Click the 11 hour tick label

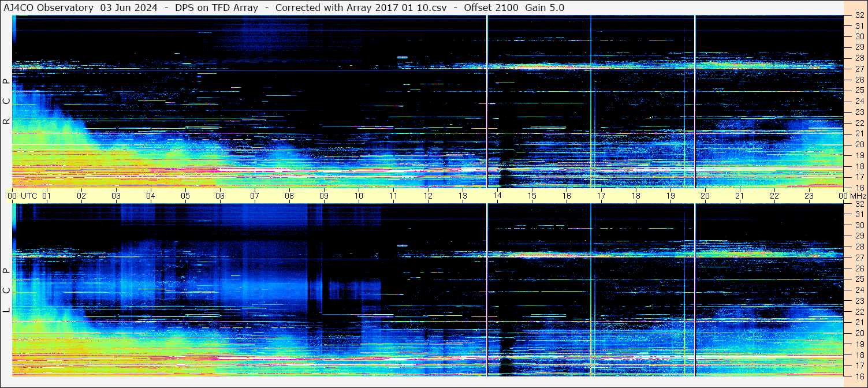(393, 196)
